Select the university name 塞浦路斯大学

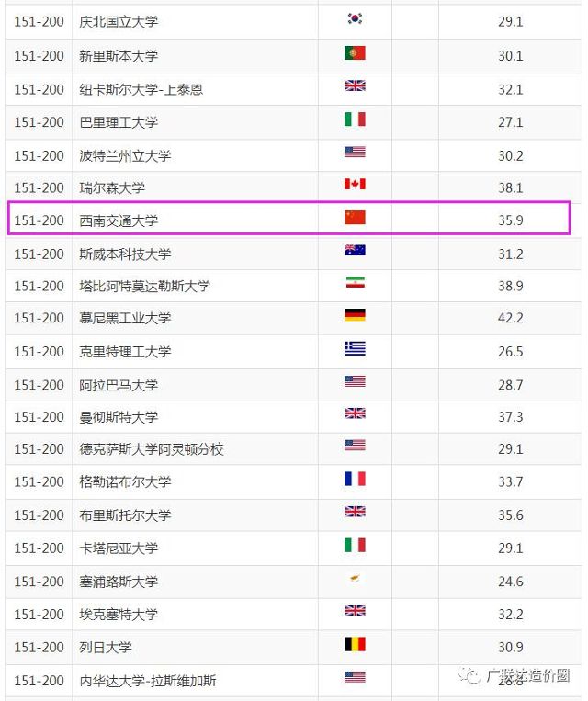tap(119, 582)
